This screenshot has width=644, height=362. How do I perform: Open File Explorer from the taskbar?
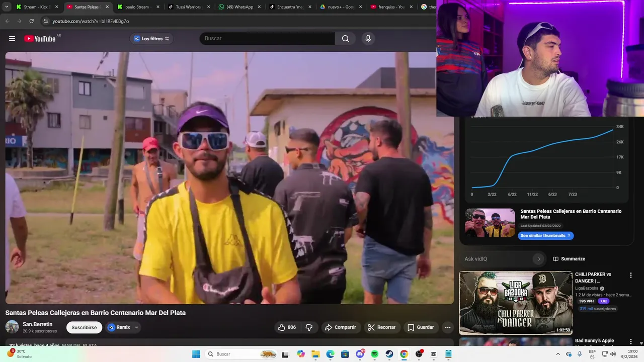[315, 354]
